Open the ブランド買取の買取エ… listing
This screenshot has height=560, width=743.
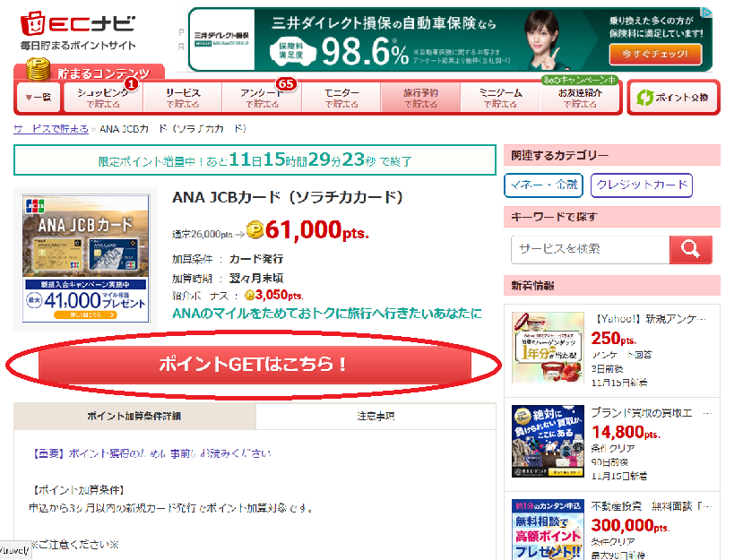(x=651, y=413)
